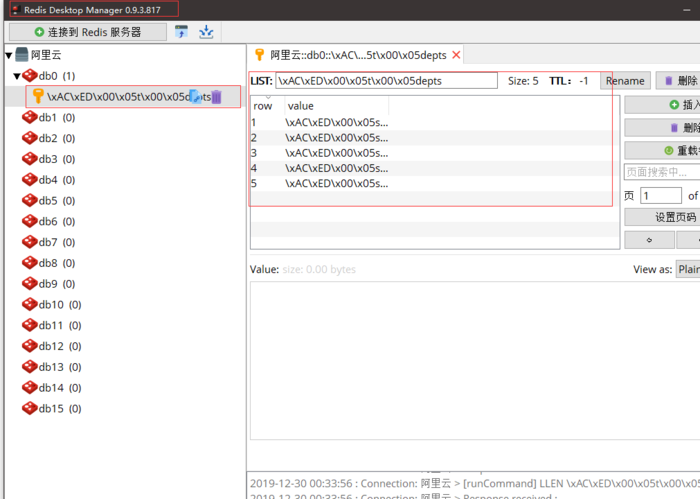The image size is (700, 499).
Task: Click the LLEN runCommand log line
Action: (475, 483)
